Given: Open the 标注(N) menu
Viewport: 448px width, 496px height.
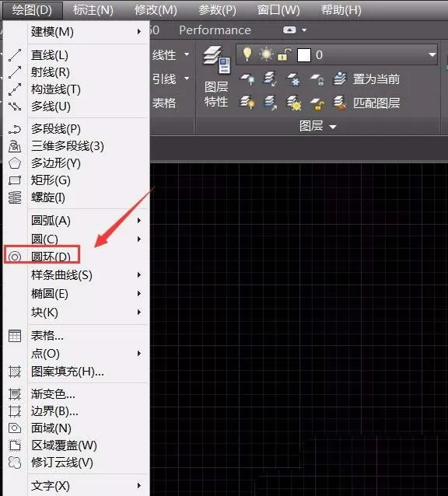Looking at the screenshot, I should tap(93, 10).
